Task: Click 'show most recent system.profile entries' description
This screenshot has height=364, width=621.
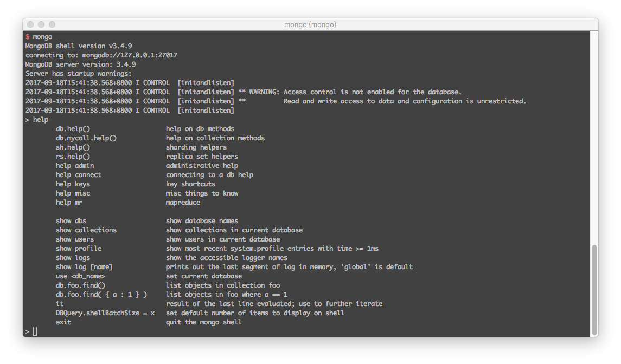Action: tap(241, 249)
